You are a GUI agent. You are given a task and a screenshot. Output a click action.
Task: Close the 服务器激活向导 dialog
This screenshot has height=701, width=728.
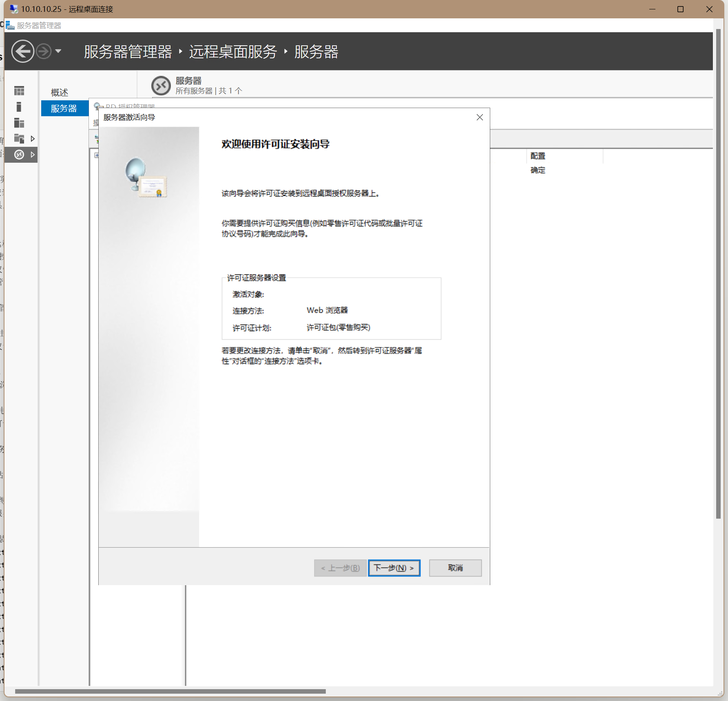pyautogui.click(x=480, y=117)
